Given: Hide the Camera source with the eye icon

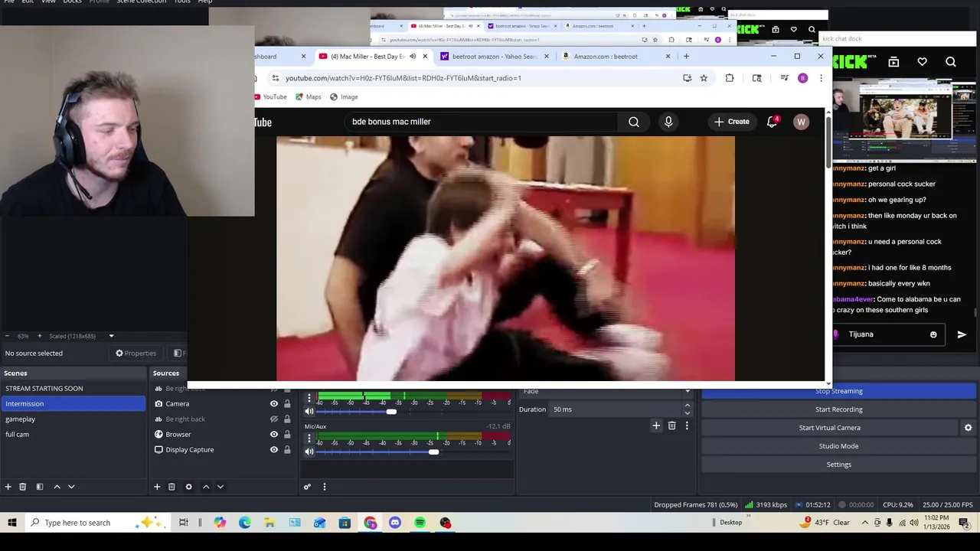Looking at the screenshot, I should pos(273,404).
